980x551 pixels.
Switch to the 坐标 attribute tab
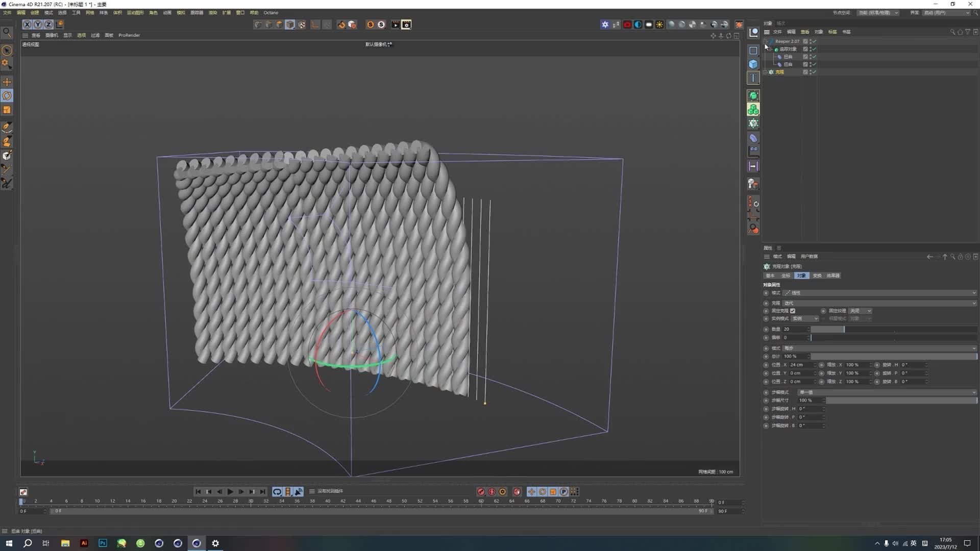pyautogui.click(x=786, y=275)
